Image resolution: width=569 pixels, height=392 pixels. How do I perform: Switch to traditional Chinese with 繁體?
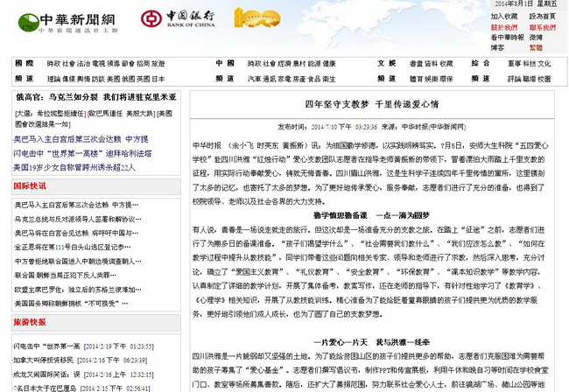click(536, 48)
